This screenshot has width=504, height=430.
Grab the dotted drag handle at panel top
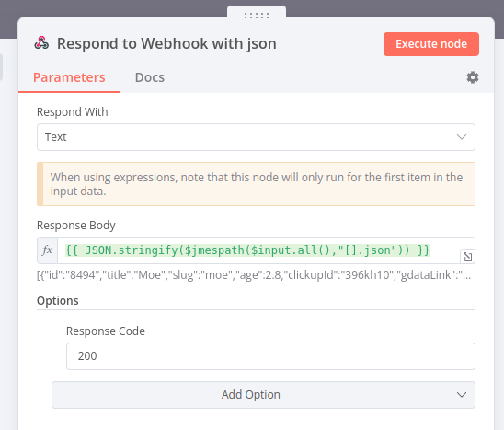[x=257, y=15]
